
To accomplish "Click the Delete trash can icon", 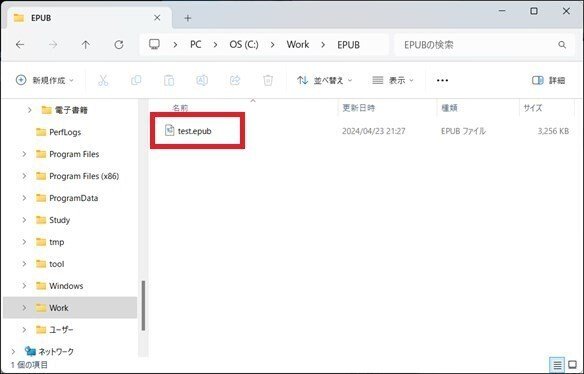I will pyautogui.click(x=268, y=80).
